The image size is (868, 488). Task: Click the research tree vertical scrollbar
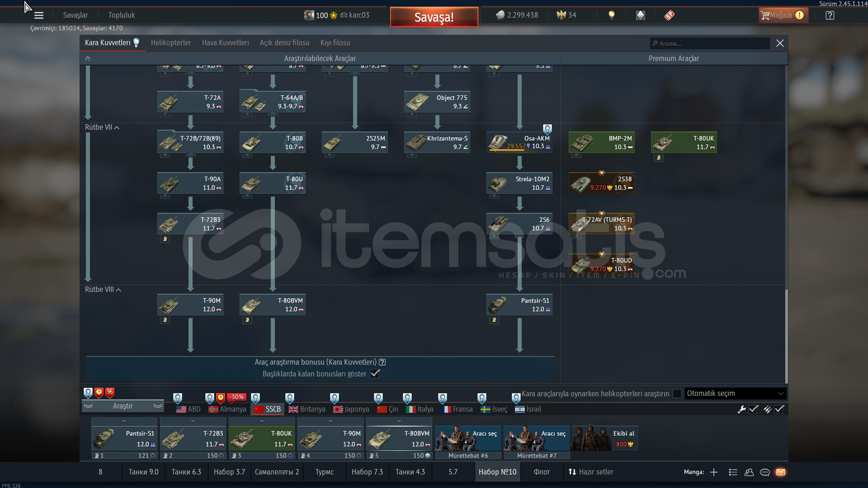tap(787, 337)
